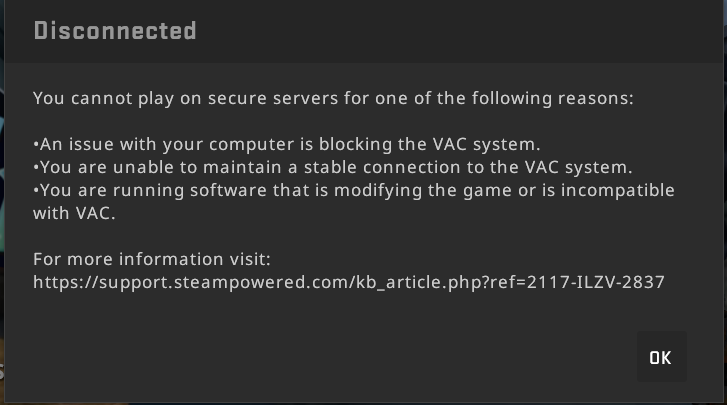Click the game background strip at left edge

pyautogui.click(x=2, y=202)
